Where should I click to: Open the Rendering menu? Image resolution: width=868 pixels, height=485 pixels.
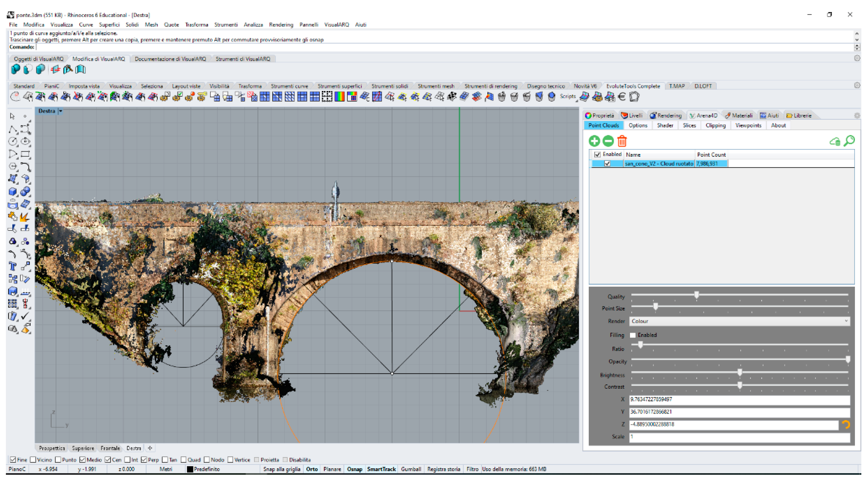click(x=281, y=25)
